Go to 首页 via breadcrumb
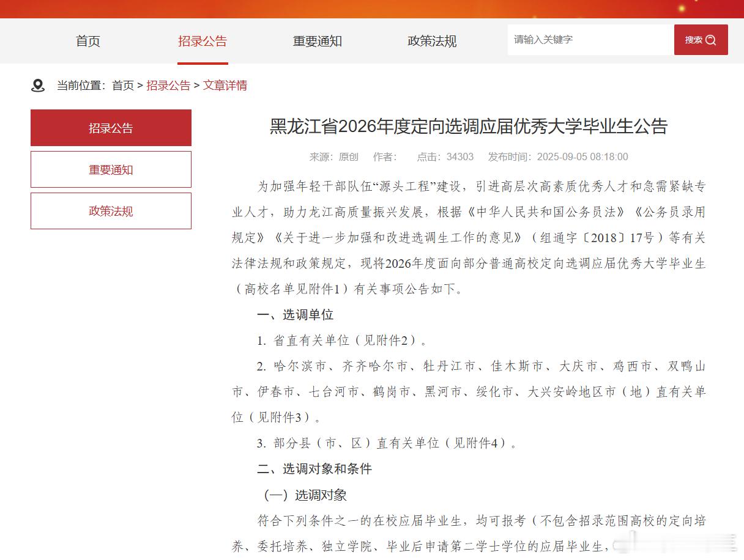Screen dimensions: 744x560 click(x=123, y=86)
